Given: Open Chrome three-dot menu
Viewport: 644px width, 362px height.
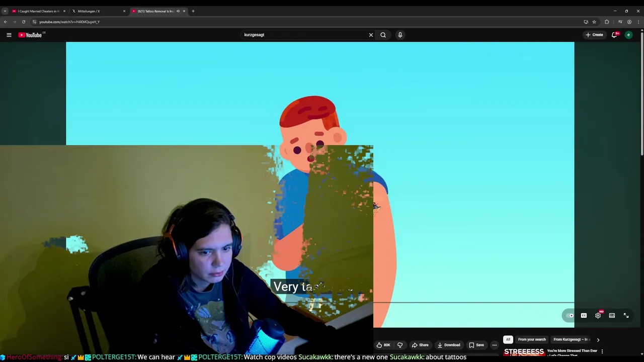Looking at the screenshot, I should 638,22.
